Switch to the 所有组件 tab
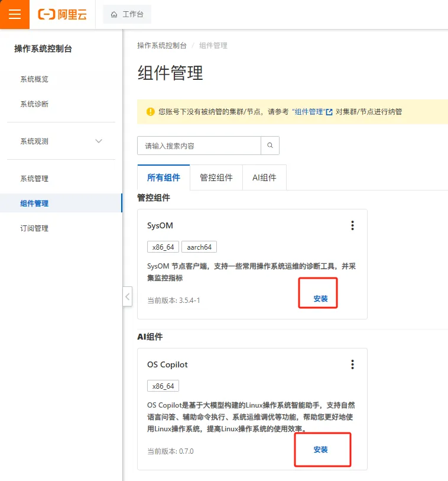The height and width of the screenshot is (481, 448). point(164,177)
